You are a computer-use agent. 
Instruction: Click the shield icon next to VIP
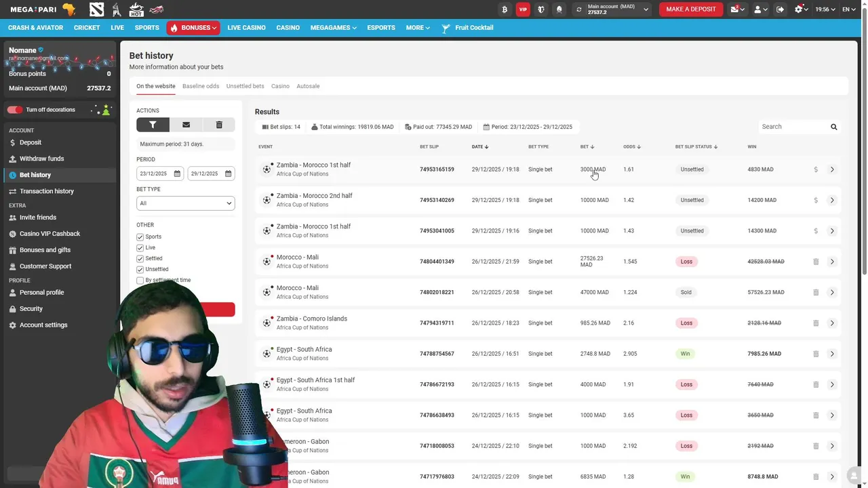click(x=540, y=9)
